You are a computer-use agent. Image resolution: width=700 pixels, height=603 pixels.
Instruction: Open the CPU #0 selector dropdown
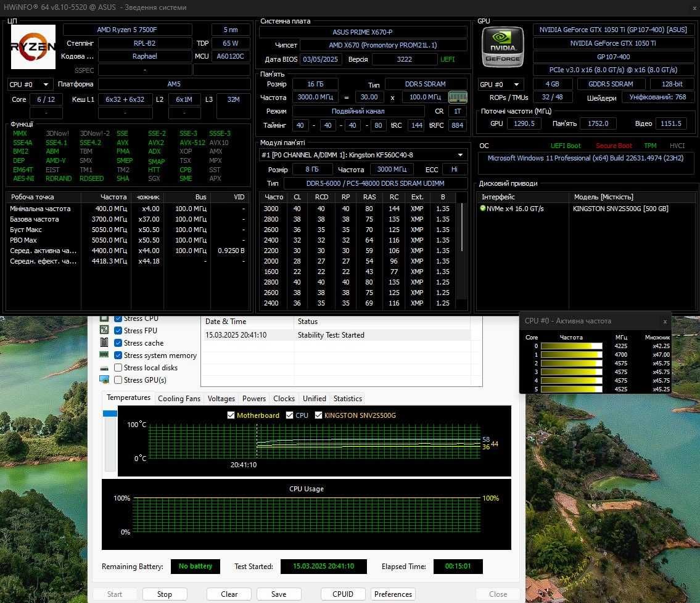pyautogui.click(x=30, y=85)
